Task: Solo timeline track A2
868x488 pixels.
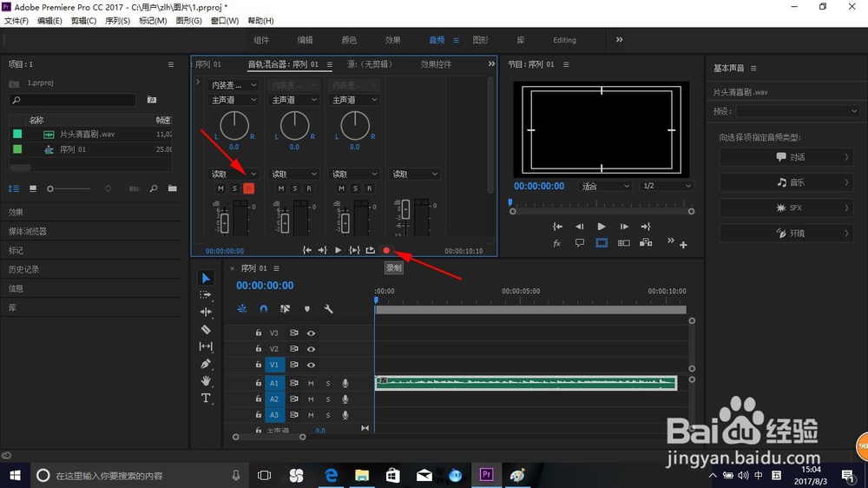Action: (328, 399)
